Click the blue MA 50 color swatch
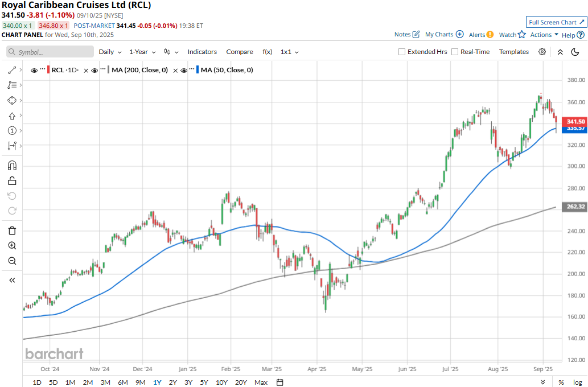Screen dimensions: 588x387 pyautogui.click(x=198, y=70)
